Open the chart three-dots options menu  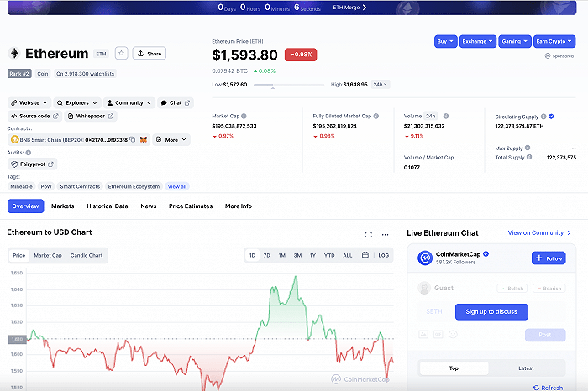point(386,235)
